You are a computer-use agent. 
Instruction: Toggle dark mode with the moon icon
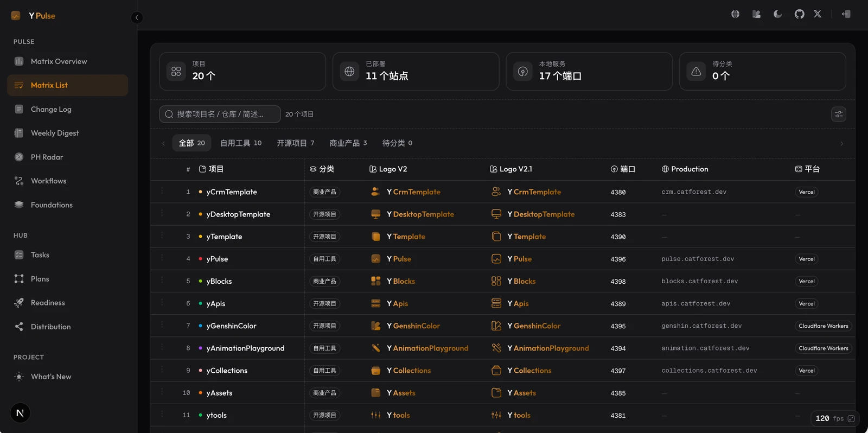click(777, 14)
